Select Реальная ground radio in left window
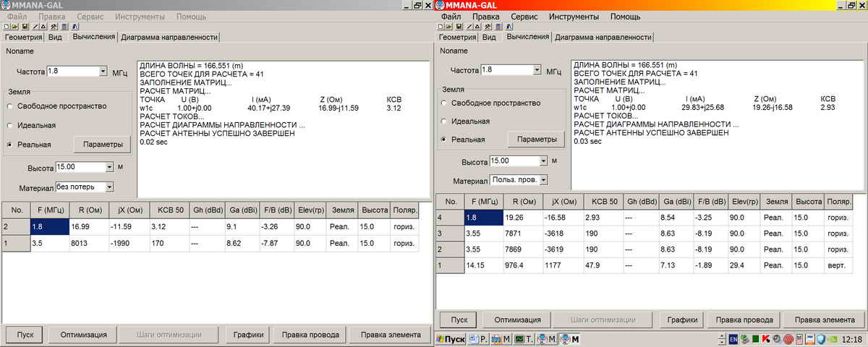The width and height of the screenshot is (868, 347). pos(10,145)
